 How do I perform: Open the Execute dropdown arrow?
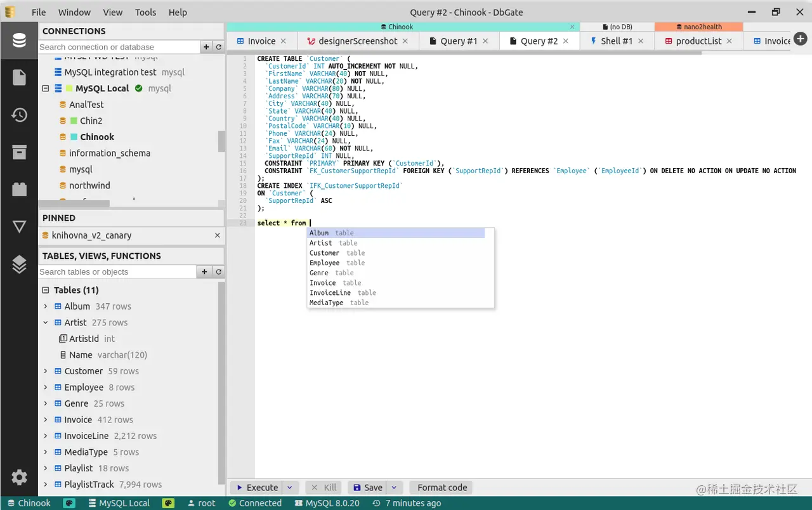(289, 488)
